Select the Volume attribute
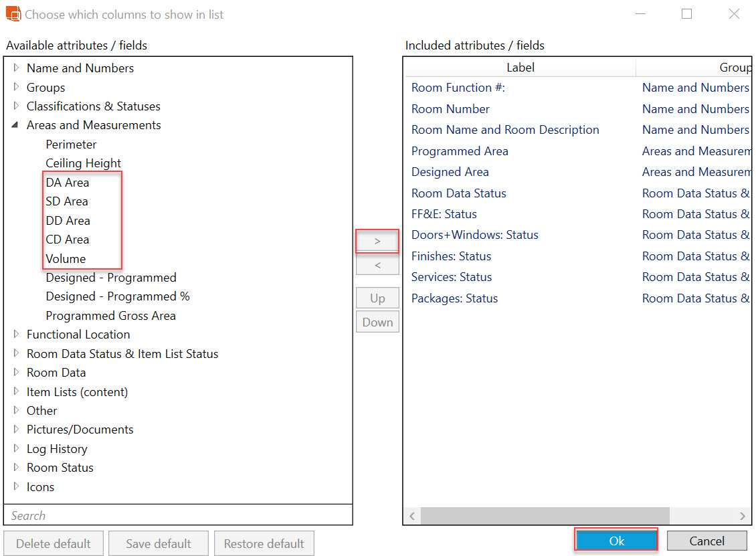 tap(66, 259)
